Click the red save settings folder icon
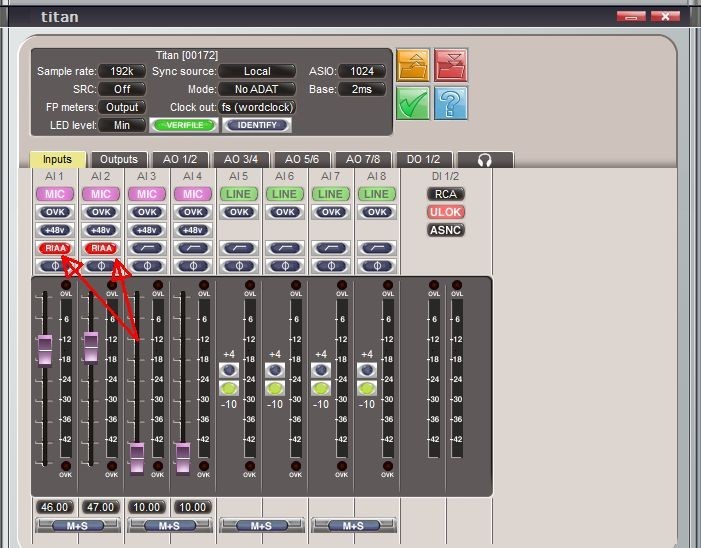This screenshot has width=701, height=548. click(451, 65)
